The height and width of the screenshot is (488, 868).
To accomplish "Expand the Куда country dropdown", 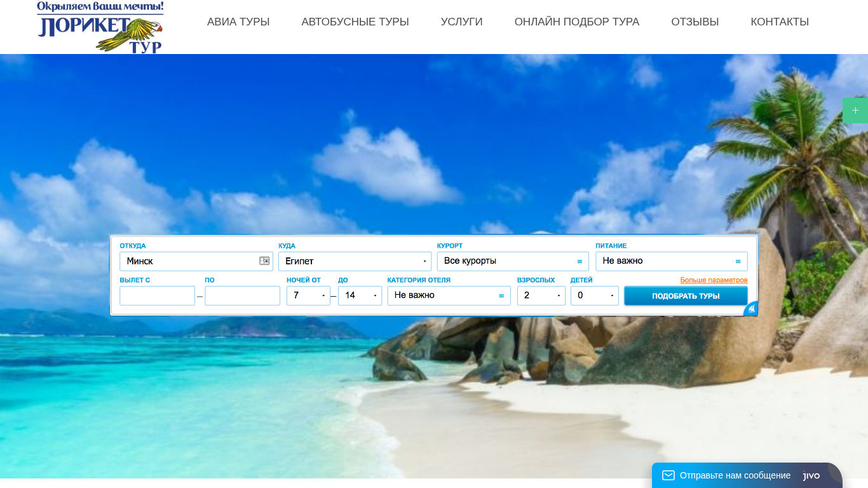I will (355, 261).
